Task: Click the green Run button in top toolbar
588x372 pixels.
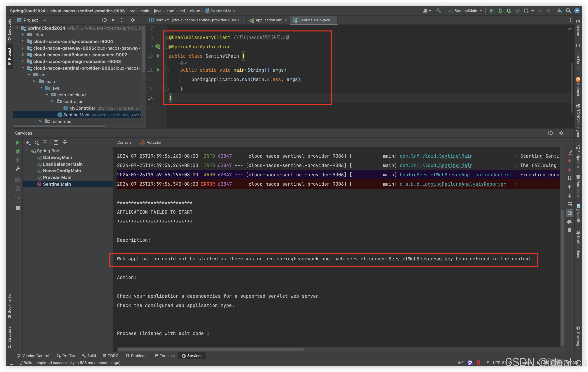Action: click(491, 11)
